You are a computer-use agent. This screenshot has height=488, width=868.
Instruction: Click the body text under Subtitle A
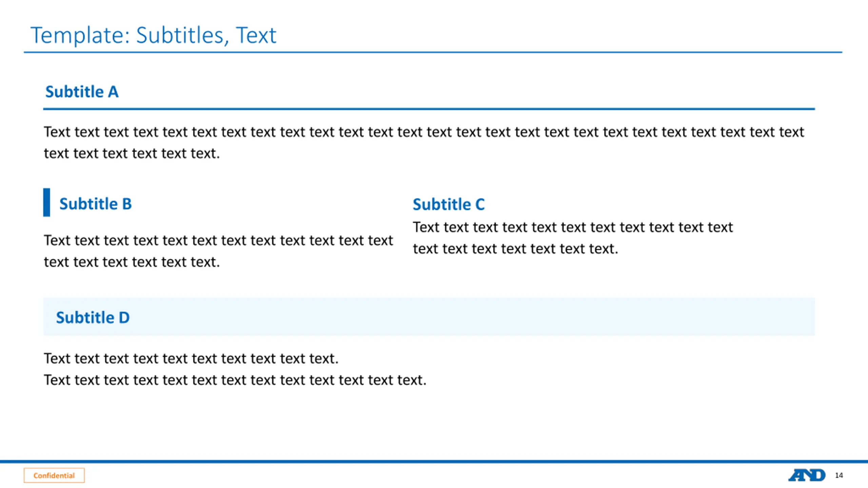click(424, 143)
